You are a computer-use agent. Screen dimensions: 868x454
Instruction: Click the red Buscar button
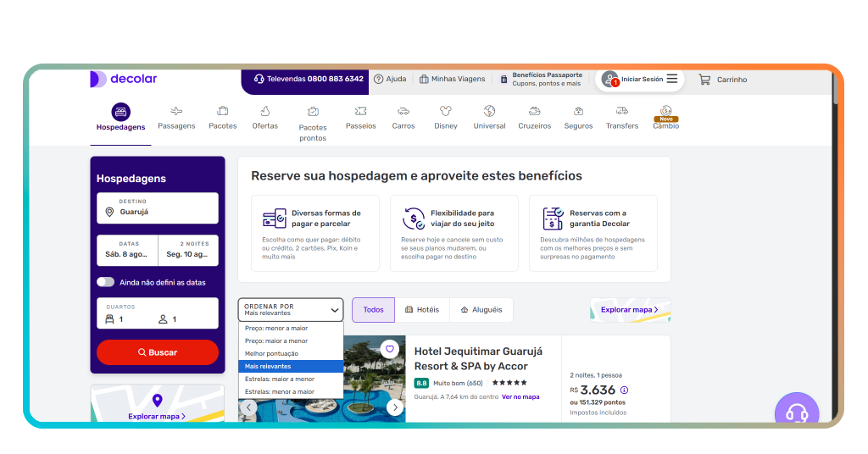[x=158, y=352]
